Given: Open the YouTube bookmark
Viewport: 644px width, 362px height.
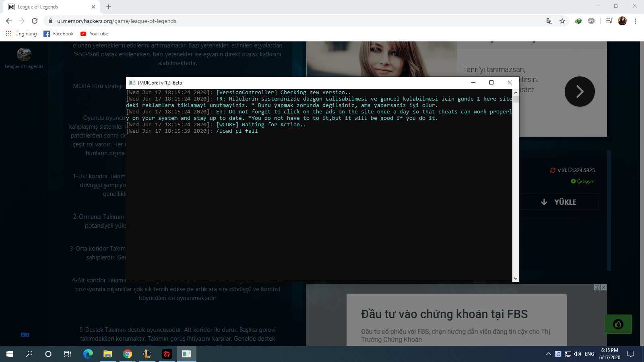Looking at the screenshot, I should 94,34.
